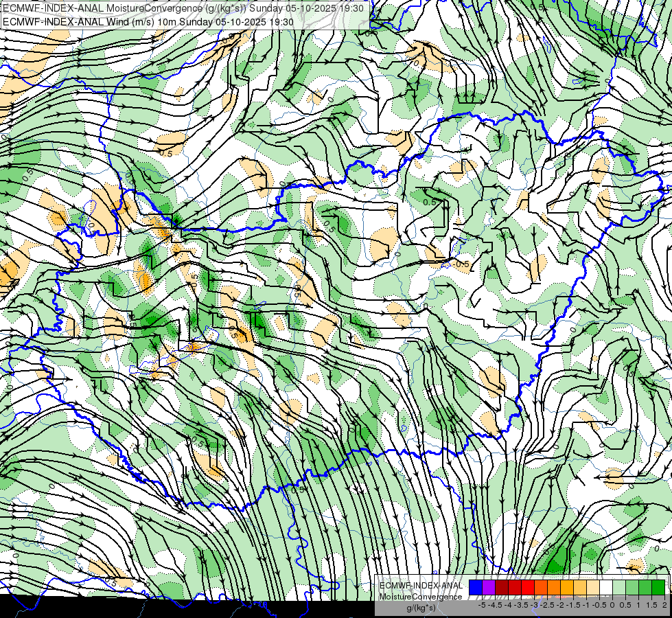Click the -0.5 legend tick value
This screenshot has height=618, width=672.
tap(599, 605)
